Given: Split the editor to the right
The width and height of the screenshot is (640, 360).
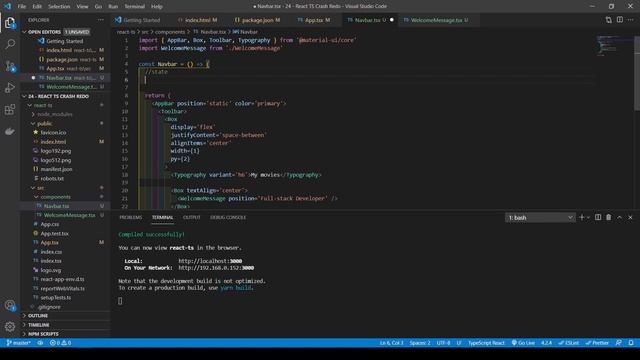Looking at the screenshot, I should (620, 20).
